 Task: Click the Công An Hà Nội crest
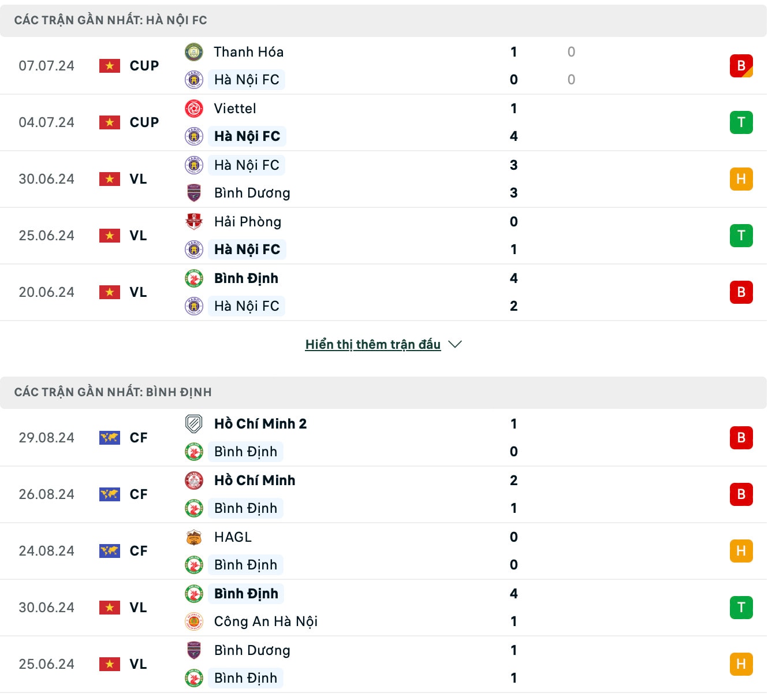point(194,621)
